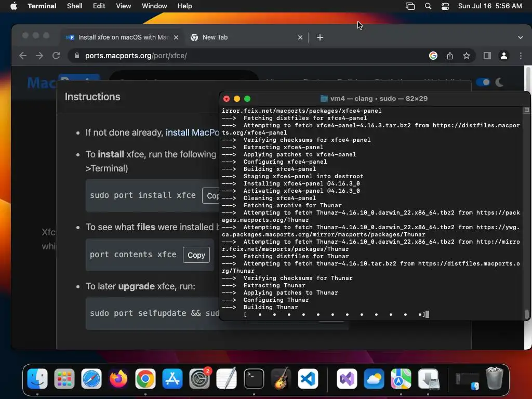Open GarageBand from the Dock
The height and width of the screenshot is (399, 532).
tap(281, 379)
